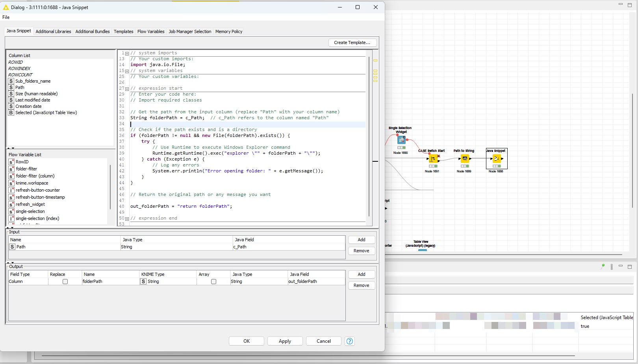
Task: Select knime.workspace in Flow Variable List
Action: tap(32, 183)
